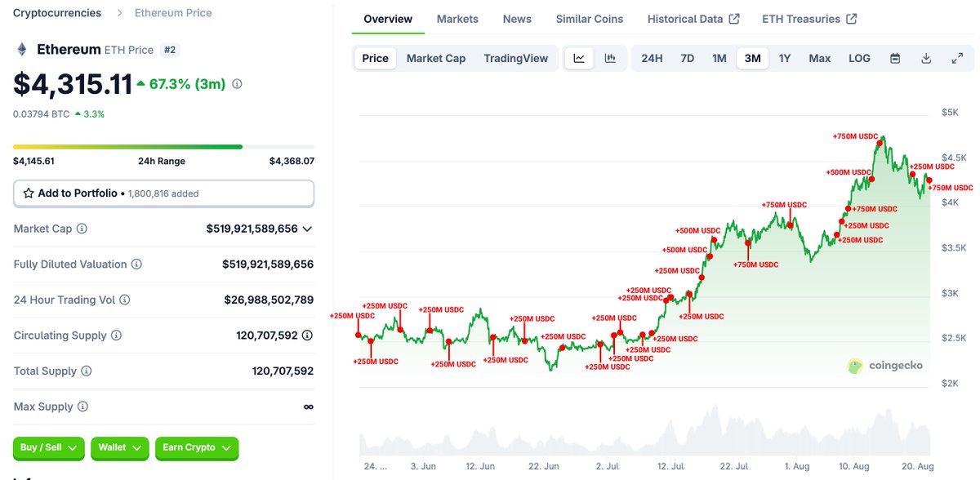
Task: Open the calendar date range picker
Action: point(895,58)
